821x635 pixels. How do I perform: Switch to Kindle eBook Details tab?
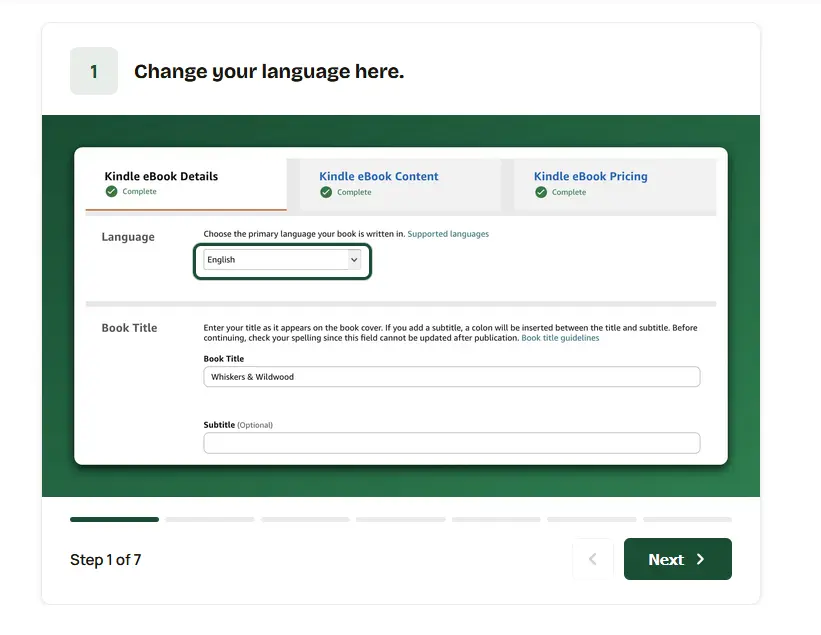(x=186, y=183)
